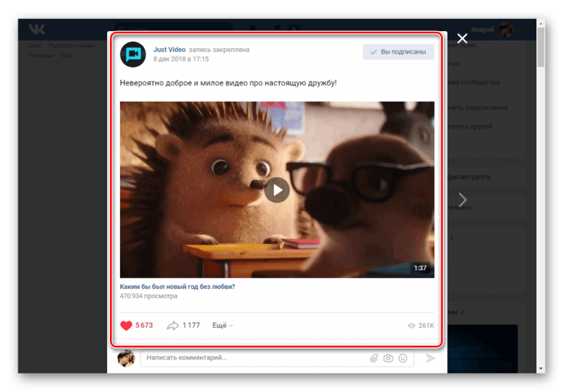Open video title Каким бы был новый год

tap(178, 287)
